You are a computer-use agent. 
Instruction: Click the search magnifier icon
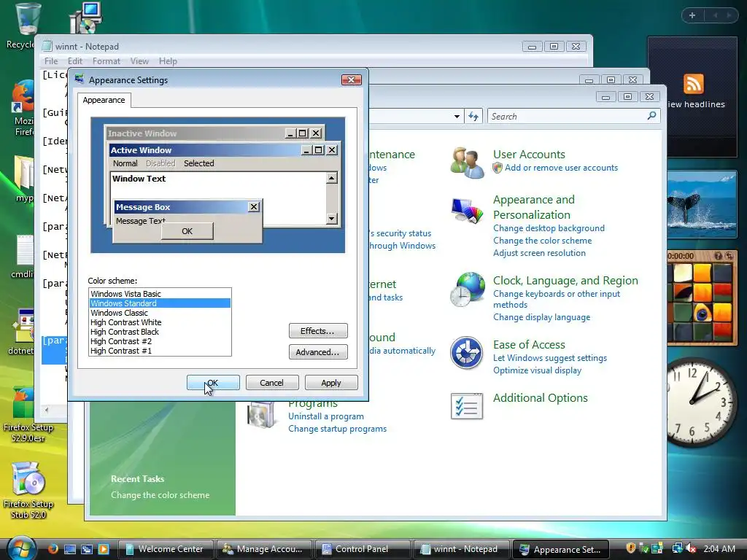651,116
